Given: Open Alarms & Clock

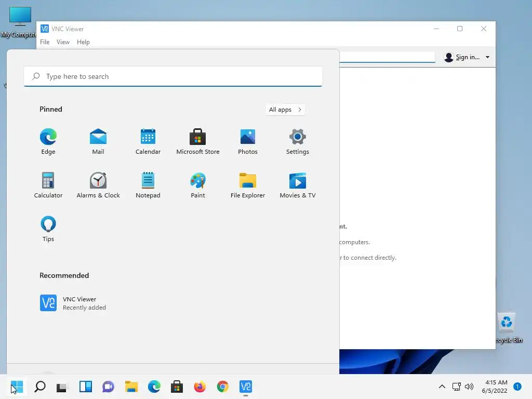Looking at the screenshot, I should [x=98, y=185].
